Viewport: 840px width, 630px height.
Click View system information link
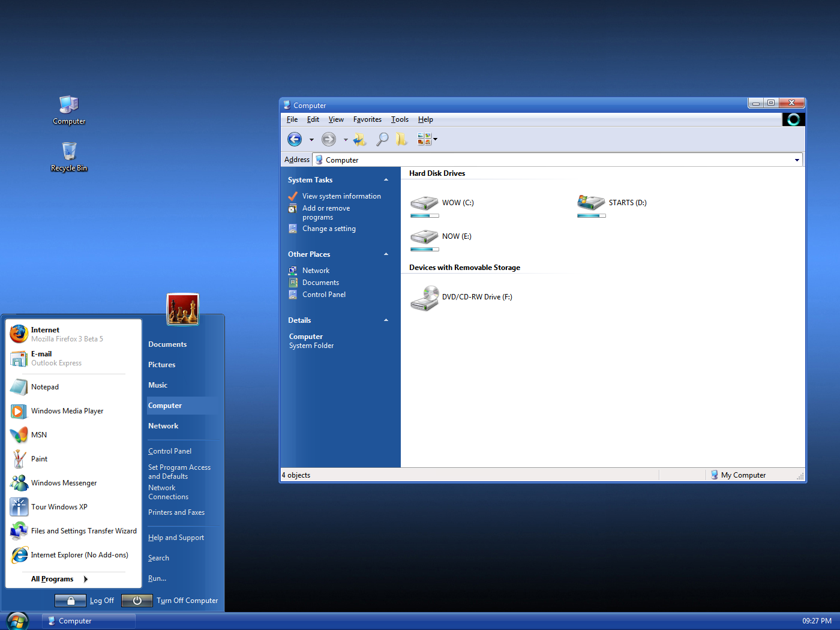[341, 196]
